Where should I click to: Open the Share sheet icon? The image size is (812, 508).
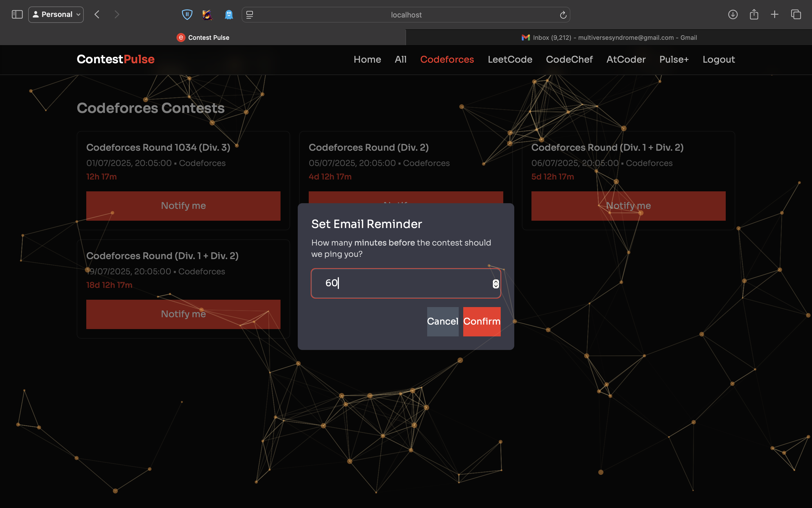point(754,14)
